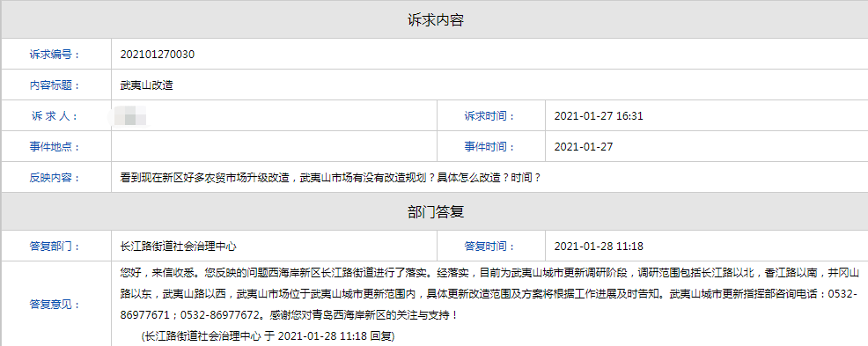The height and width of the screenshot is (346, 868).
Task: Click the phone number 86977671；0532-86977672 line
Action: click(290, 315)
